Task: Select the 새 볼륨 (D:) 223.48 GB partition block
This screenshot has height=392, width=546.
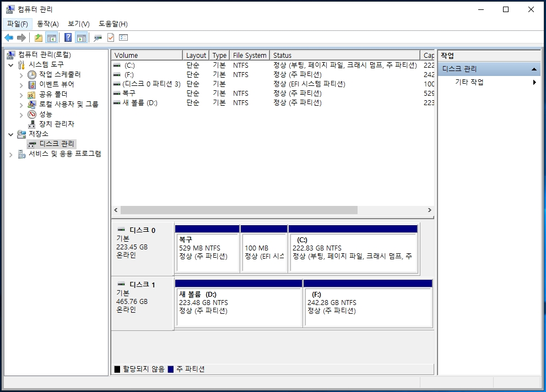Action: pos(239,303)
